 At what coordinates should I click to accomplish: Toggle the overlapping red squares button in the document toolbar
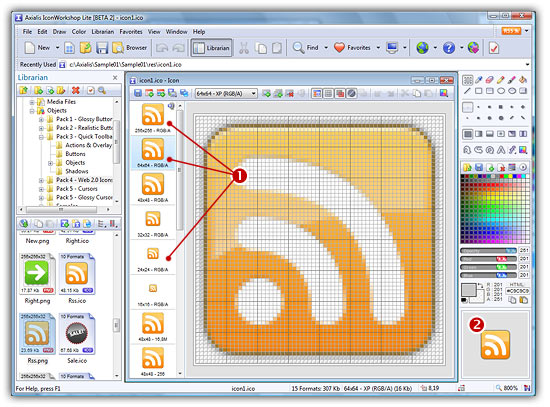pyautogui.click(x=340, y=93)
